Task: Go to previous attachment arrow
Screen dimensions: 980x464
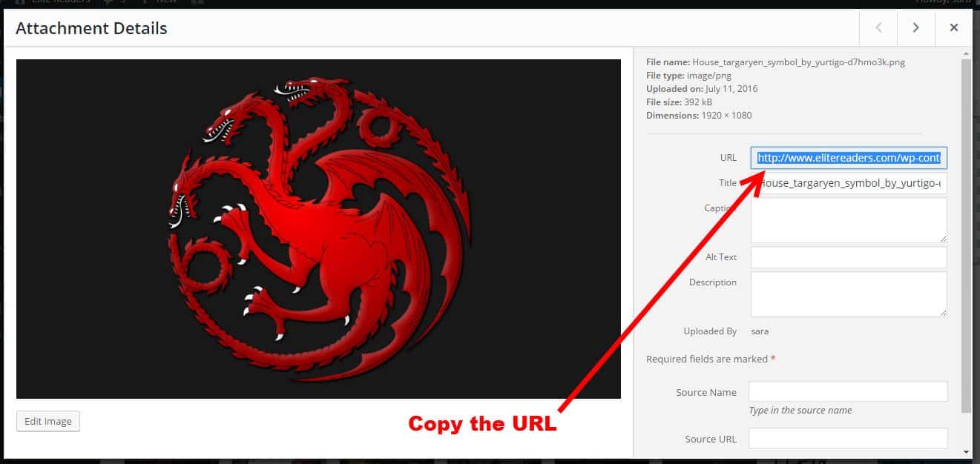Action: click(x=878, y=27)
